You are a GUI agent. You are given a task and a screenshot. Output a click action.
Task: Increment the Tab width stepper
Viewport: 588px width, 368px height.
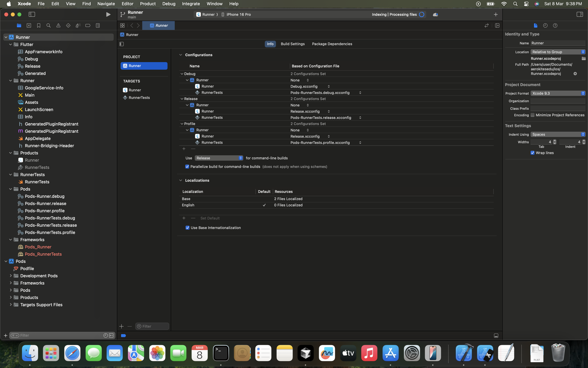tap(555, 141)
